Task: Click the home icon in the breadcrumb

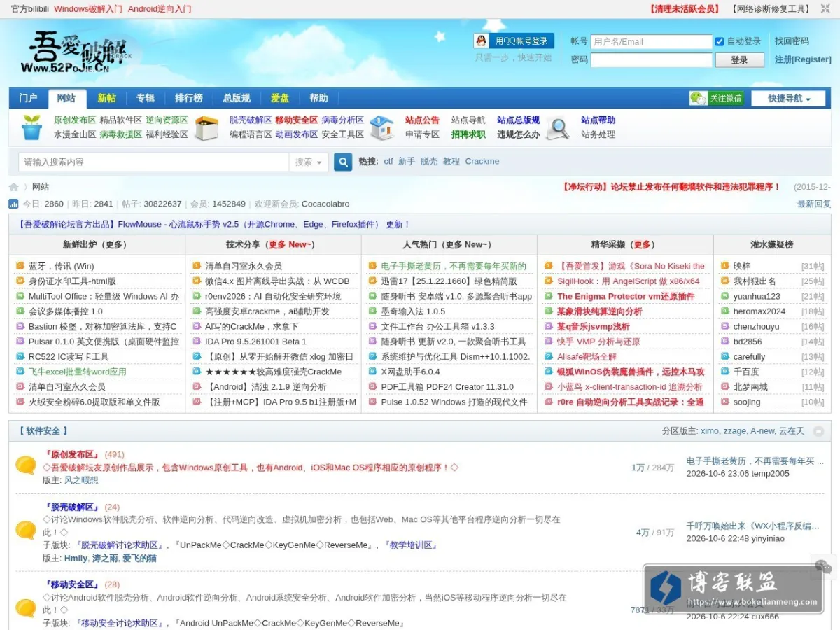Action: (13, 187)
